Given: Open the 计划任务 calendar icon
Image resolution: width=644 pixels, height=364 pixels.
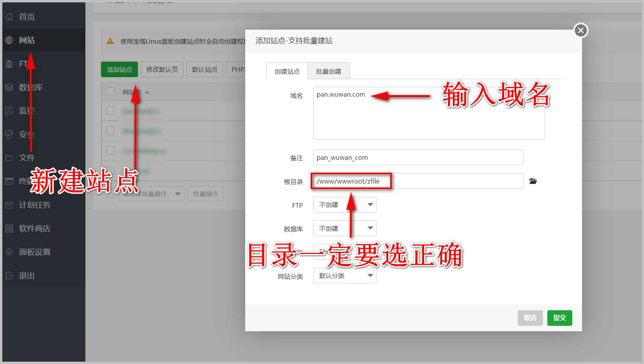Looking at the screenshot, I should [9, 205].
